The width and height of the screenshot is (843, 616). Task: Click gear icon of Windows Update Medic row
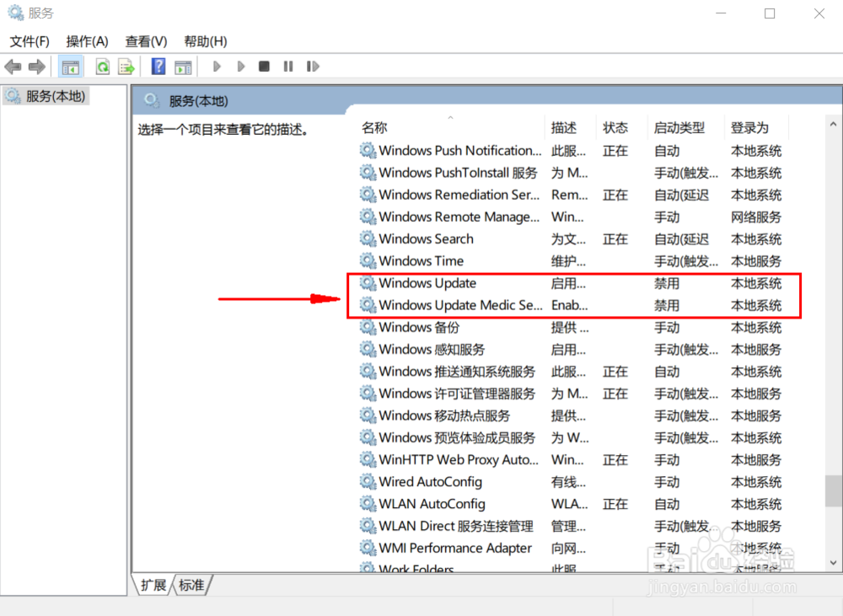[x=368, y=305]
